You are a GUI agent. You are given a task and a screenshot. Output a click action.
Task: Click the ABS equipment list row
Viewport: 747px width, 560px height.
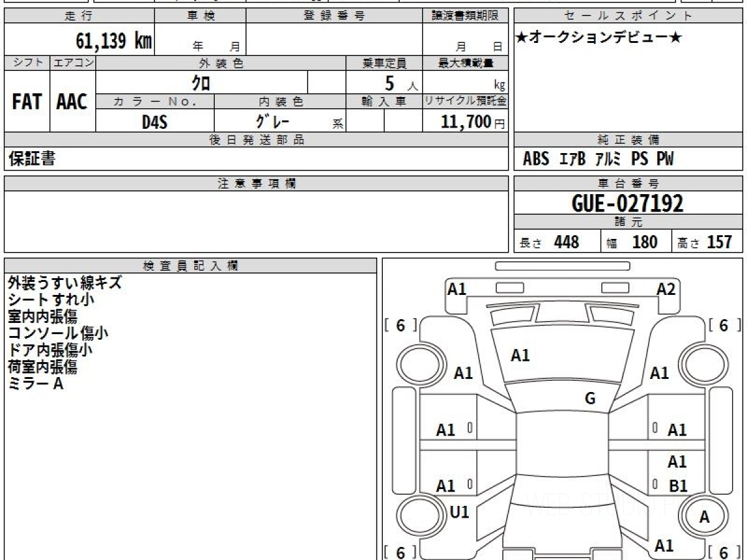pos(598,159)
